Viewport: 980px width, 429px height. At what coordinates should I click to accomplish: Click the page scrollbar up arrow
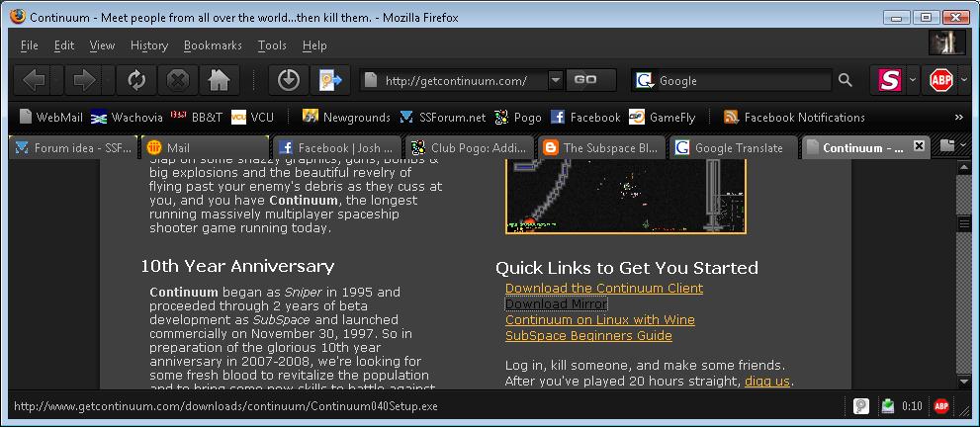point(964,168)
